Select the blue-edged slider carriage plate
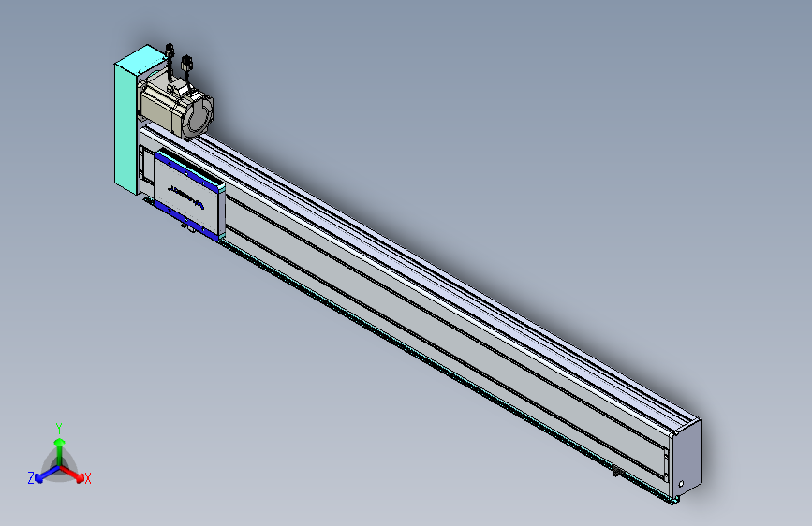 pos(189,197)
